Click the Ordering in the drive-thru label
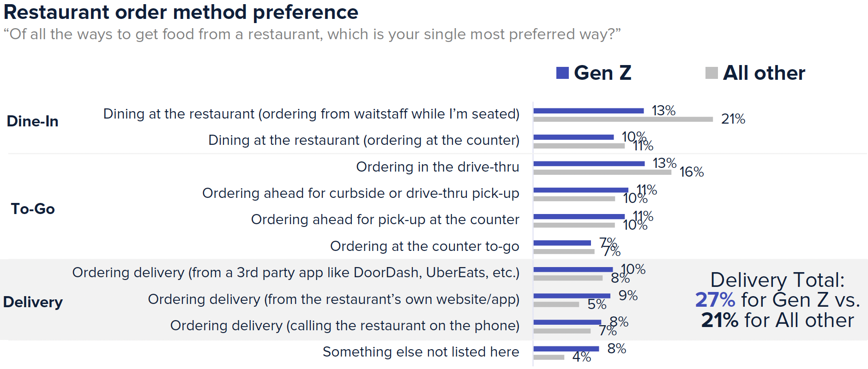The width and height of the screenshot is (868, 369). 437,167
